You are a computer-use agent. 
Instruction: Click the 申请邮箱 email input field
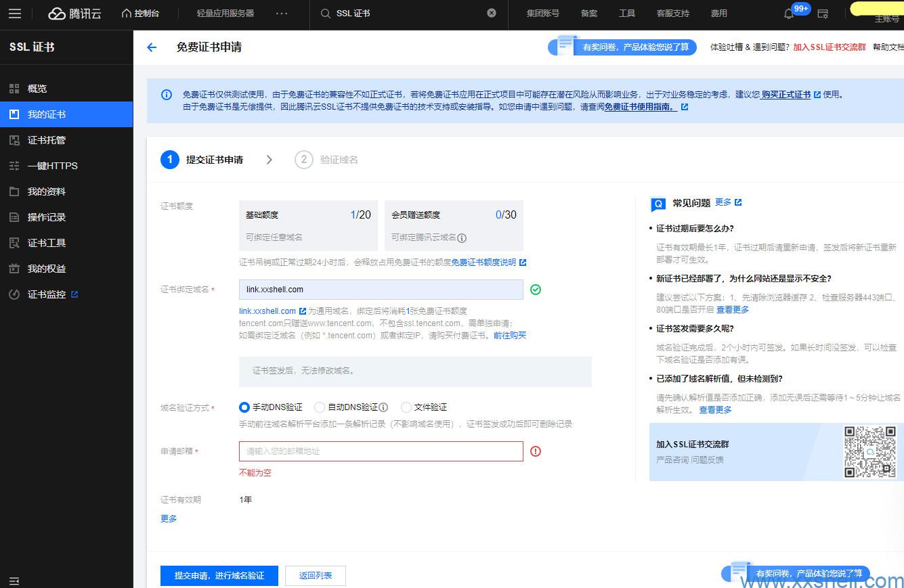click(381, 451)
